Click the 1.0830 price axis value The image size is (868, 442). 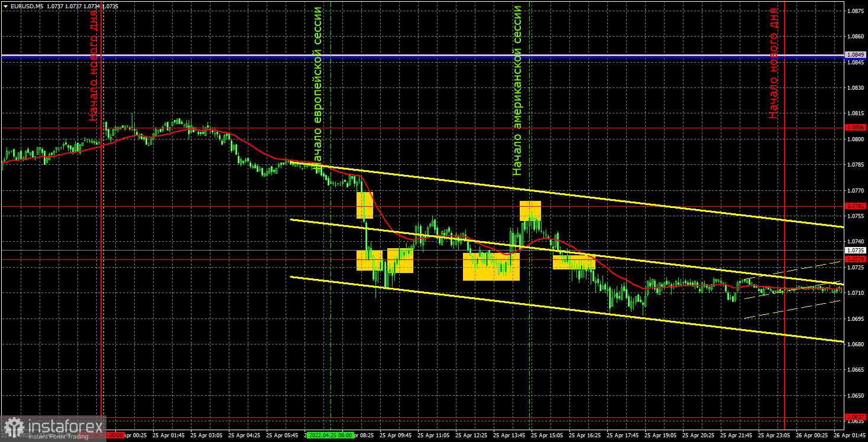click(856, 87)
